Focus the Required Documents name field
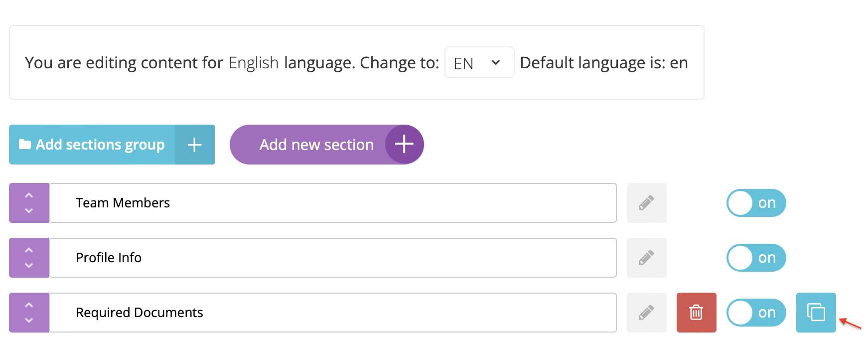 (x=333, y=313)
